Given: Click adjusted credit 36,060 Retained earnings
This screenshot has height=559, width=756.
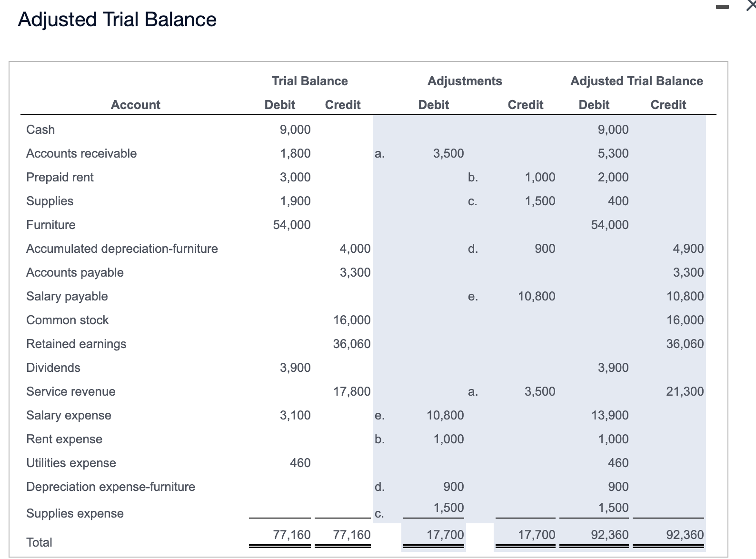Looking at the screenshot, I should 685,344.
